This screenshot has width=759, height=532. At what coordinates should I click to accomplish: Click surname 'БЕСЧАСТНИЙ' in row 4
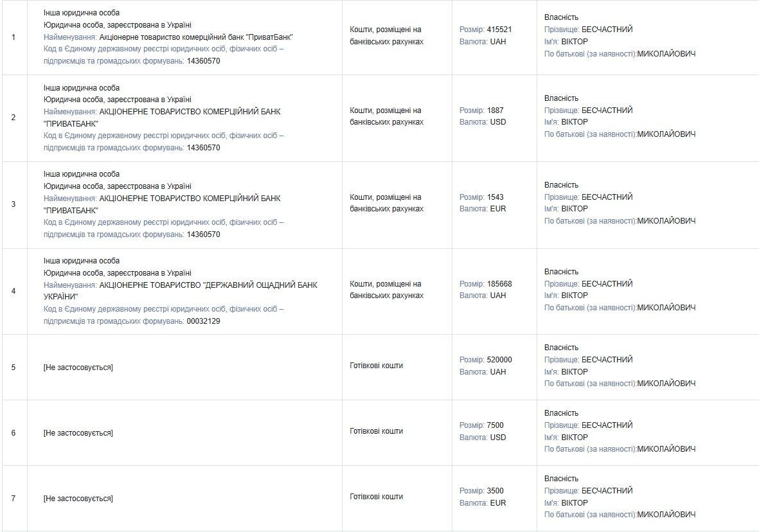click(607, 284)
